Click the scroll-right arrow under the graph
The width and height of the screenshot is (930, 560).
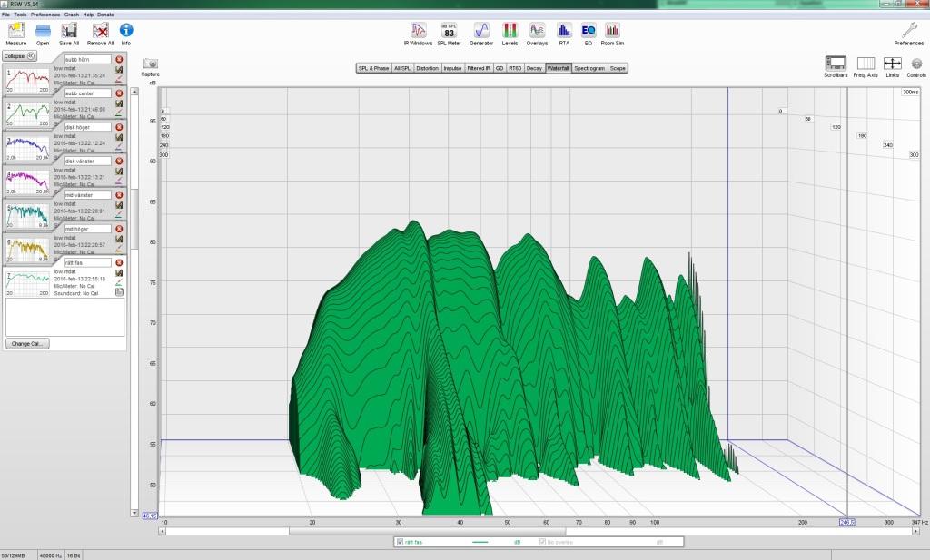916,532
